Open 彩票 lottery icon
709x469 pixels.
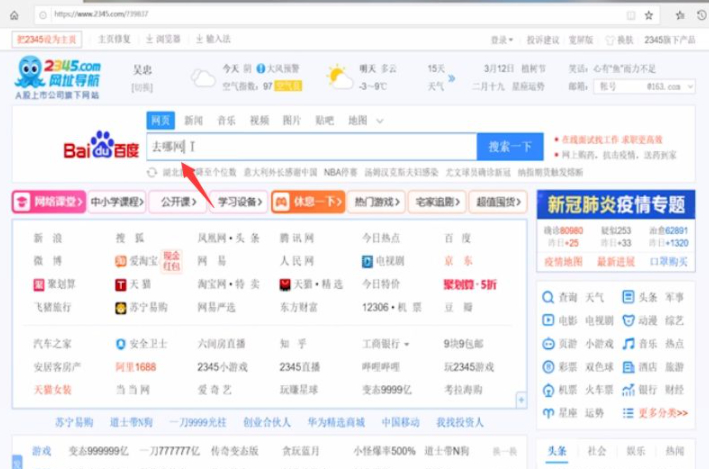(x=548, y=366)
